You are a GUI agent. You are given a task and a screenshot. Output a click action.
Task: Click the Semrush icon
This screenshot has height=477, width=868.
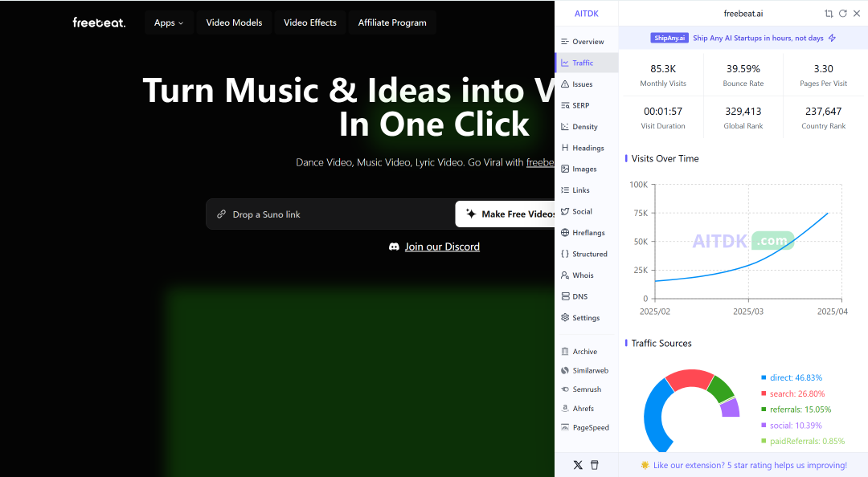pyautogui.click(x=565, y=389)
